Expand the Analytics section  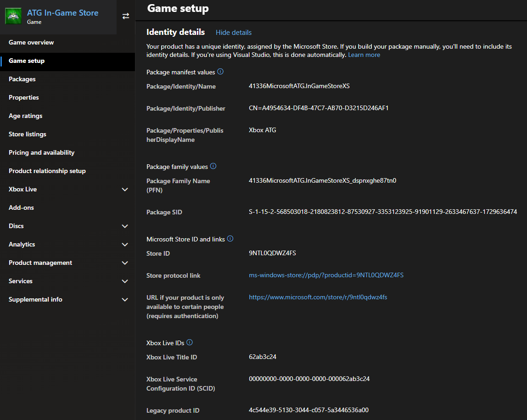pos(67,244)
